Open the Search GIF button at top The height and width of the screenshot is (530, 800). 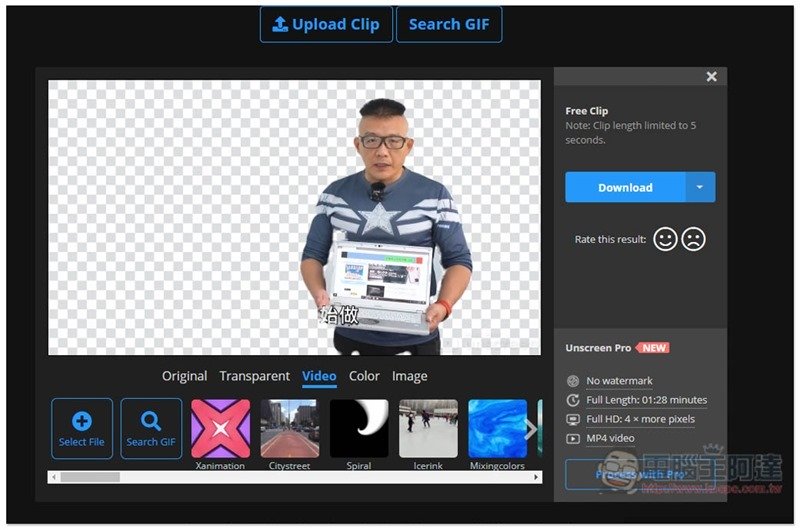point(448,25)
